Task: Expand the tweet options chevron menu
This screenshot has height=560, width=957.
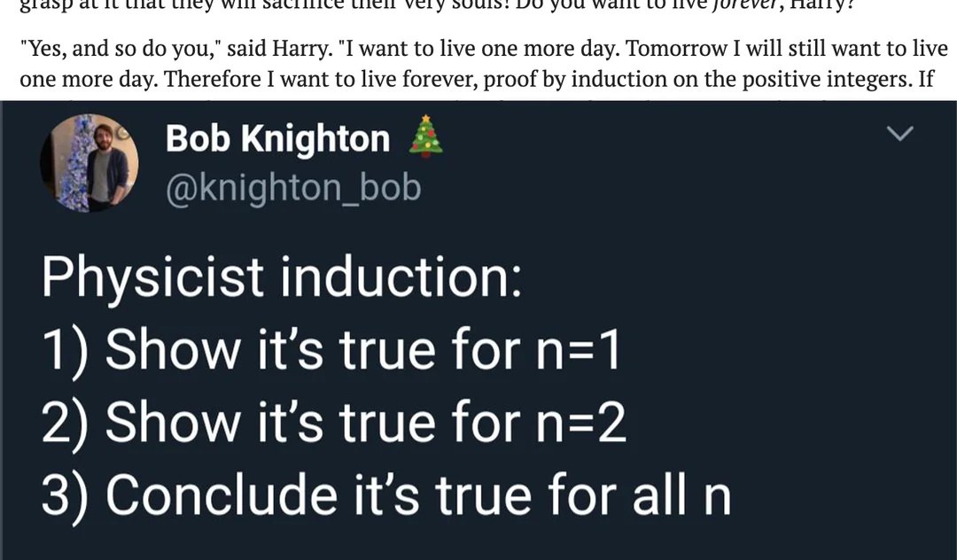Action: tap(901, 134)
